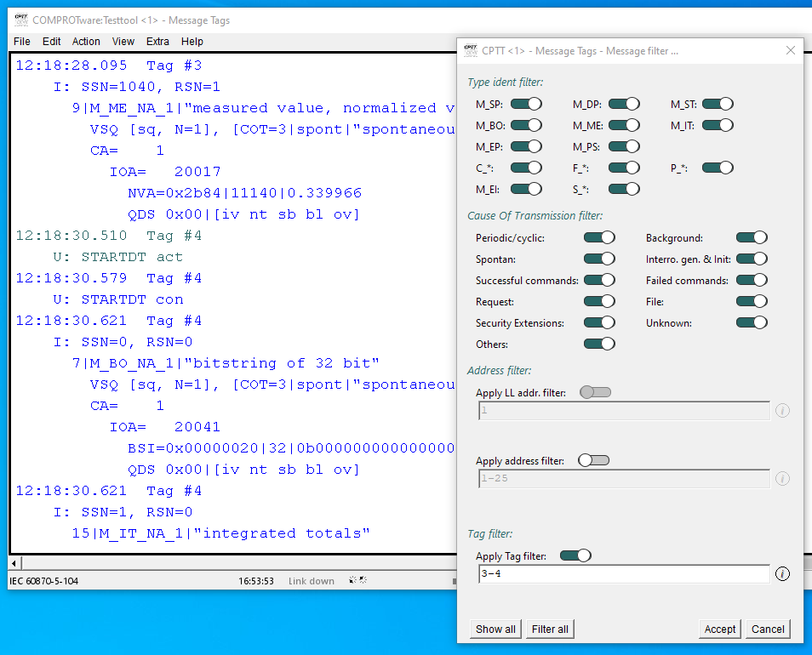The image size is (812, 655).
Task: Click the Filter all button
Action: [550, 629]
